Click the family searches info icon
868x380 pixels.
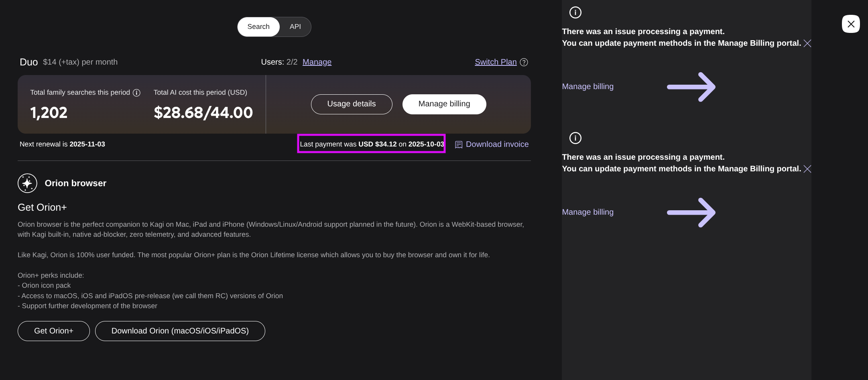pos(136,93)
